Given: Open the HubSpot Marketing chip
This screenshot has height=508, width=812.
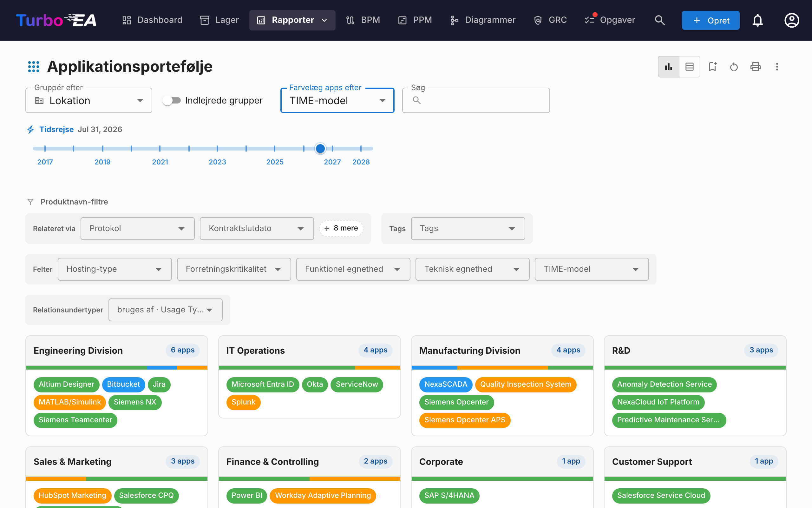Looking at the screenshot, I should [72, 496].
